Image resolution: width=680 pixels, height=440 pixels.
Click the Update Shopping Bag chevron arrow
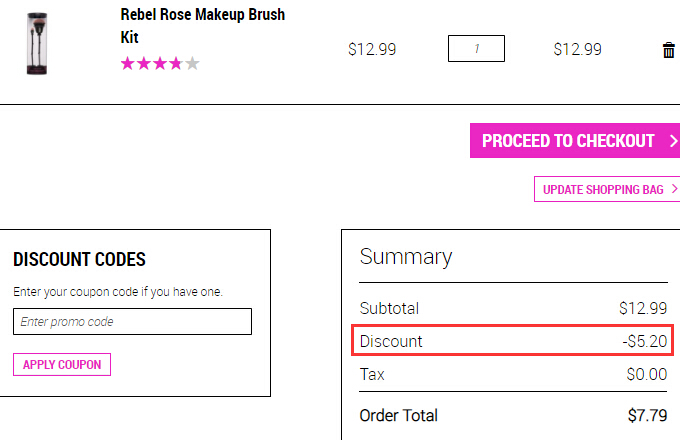pos(674,189)
